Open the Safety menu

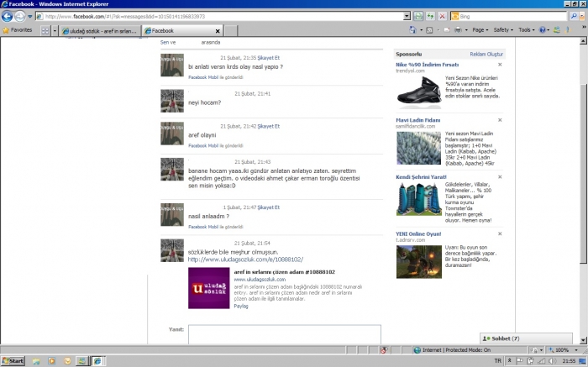tap(503, 30)
